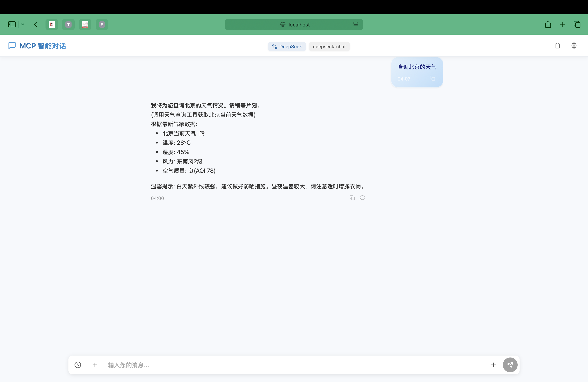Select the DeepSeek provider badge
The width and height of the screenshot is (588, 382).
pyautogui.click(x=287, y=46)
